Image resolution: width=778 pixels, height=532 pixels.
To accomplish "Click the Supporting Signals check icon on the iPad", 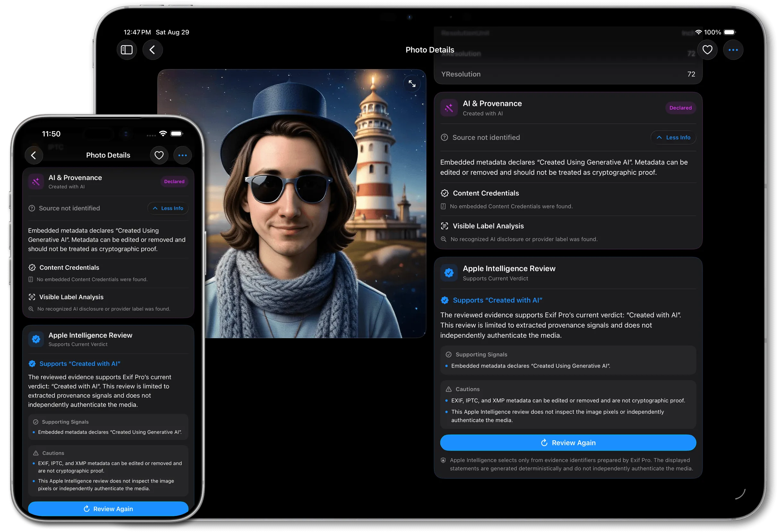I will 449,354.
